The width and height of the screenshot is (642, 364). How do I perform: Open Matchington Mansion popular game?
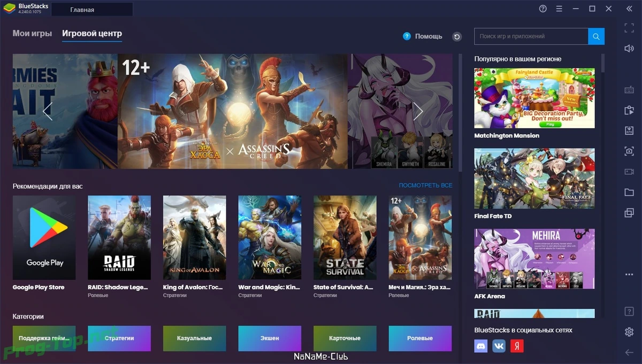[x=534, y=98]
